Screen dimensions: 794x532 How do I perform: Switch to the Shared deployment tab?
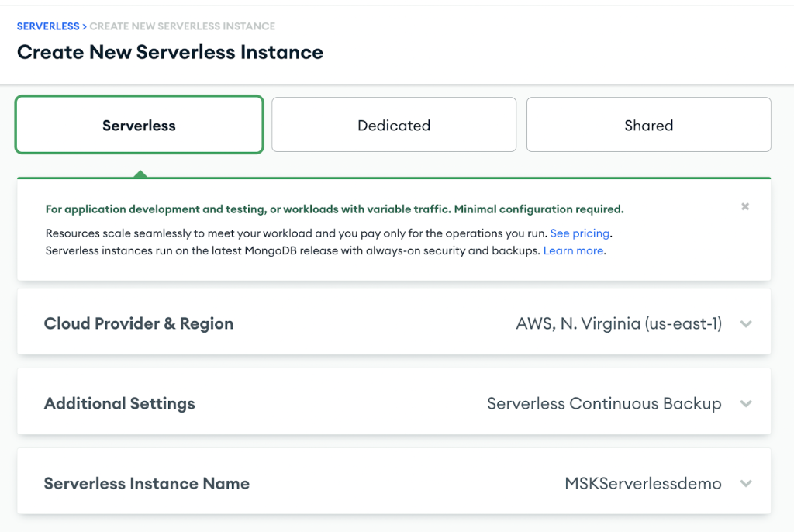tap(648, 124)
